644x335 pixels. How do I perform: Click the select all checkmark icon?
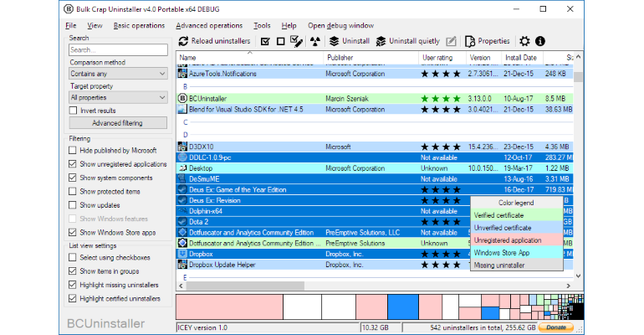coord(265,41)
